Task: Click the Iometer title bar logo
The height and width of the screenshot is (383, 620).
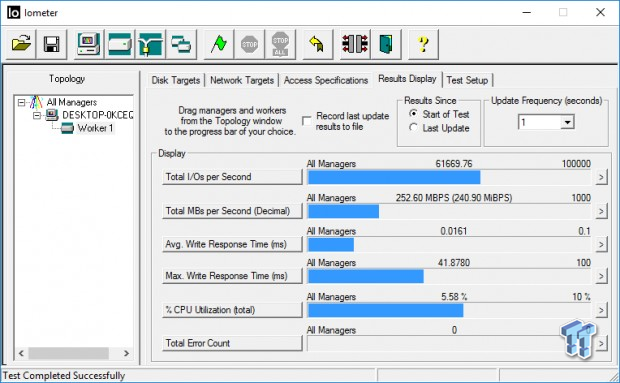Action: point(13,13)
